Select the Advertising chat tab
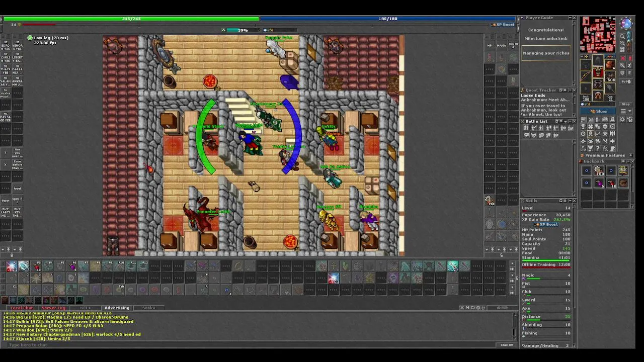 (x=117, y=308)
